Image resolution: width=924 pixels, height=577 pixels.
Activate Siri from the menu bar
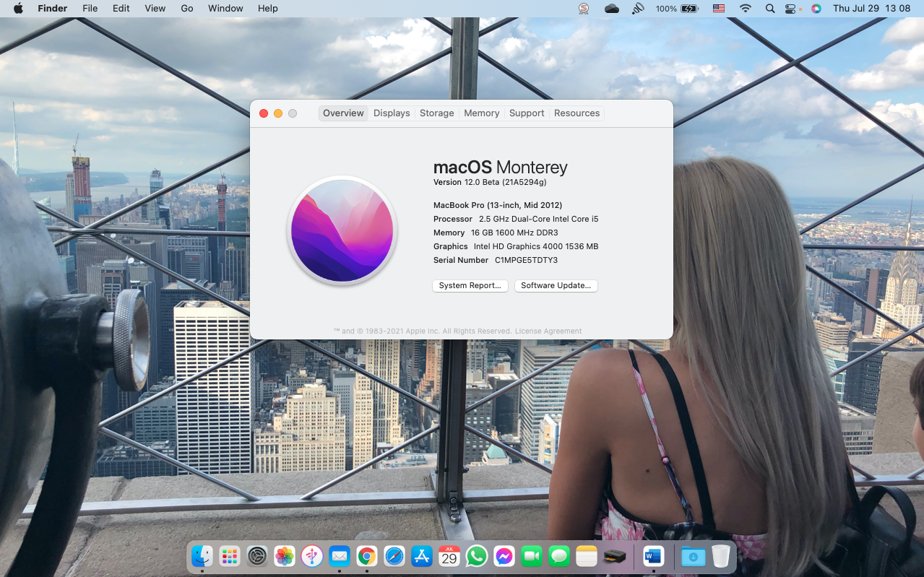pos(816,9)
